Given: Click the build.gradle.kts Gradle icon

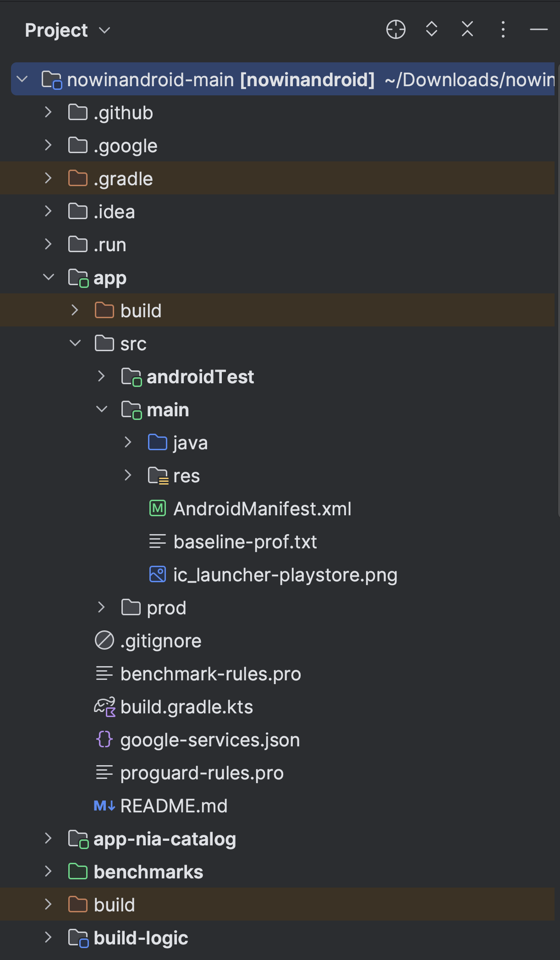Looking at the screenshot, I should point(104,707).
